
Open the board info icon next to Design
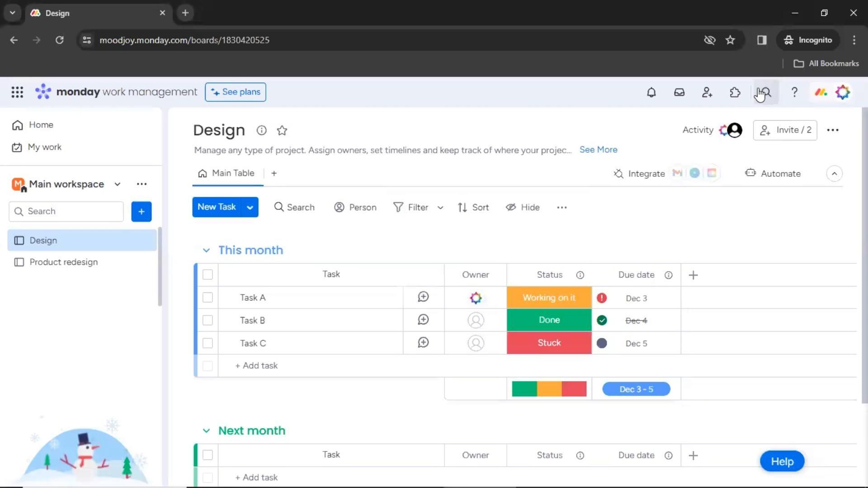click(x=261, y=131)
